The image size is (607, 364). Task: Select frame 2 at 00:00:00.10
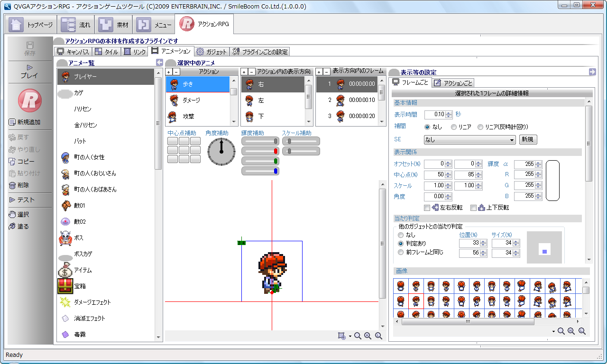[347, 100]
